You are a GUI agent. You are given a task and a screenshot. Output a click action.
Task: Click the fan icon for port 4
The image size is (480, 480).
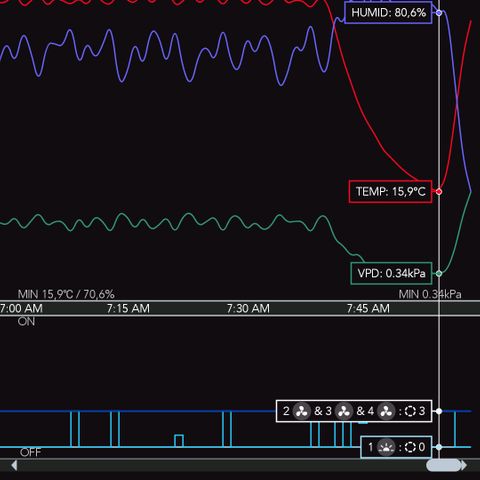(x=386, y=411)
